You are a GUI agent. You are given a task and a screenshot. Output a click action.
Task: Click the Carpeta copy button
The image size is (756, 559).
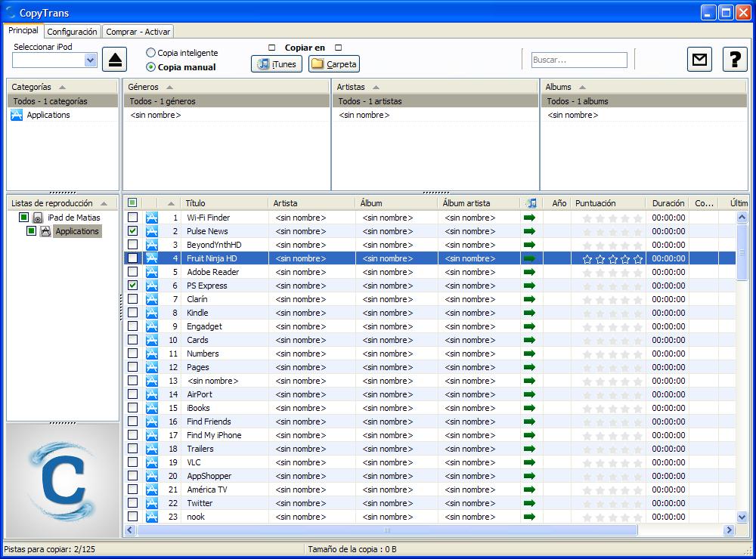click(x=334, y=64)
